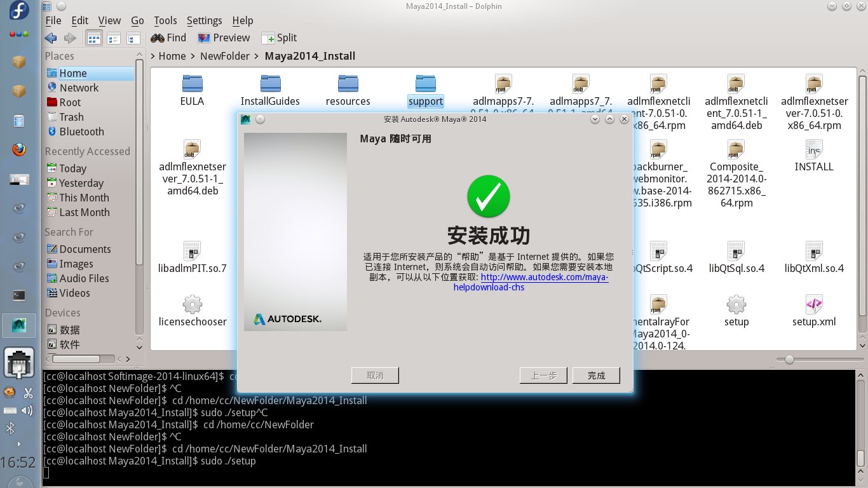Select the INSTALL text file
The height and width of the screenshot is (488, 868).
(x=814, y=156)
